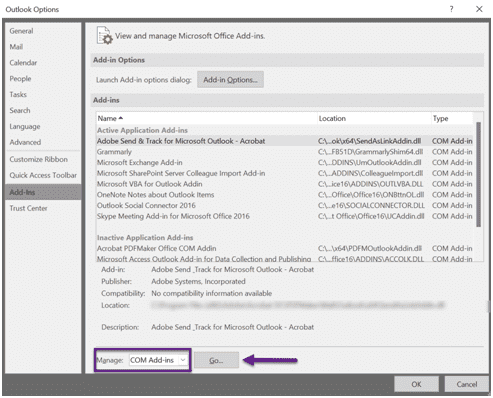Viewport: 493px width, 398px height.
Task: Sort add-ins by Name column header
Action: coord(206,118)
